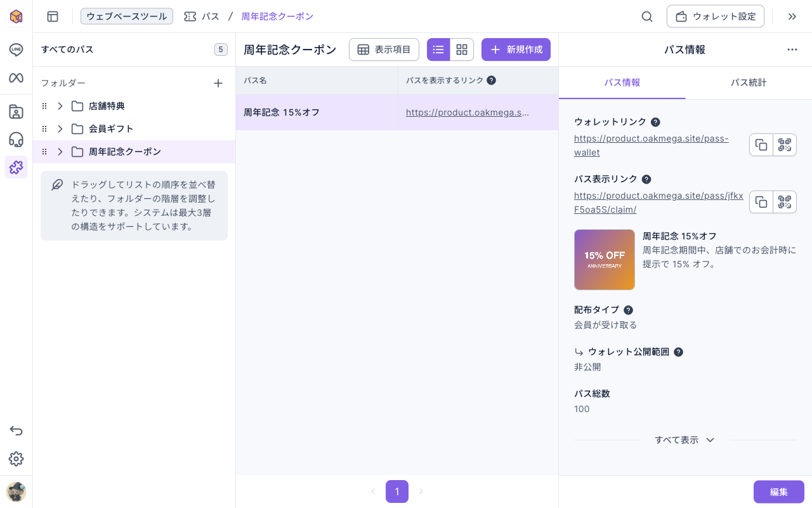The image size is (812, 508).
Task: Click help icon next to パスを表示するリンク
Action: pyautogui.click(x=491, y=81)
